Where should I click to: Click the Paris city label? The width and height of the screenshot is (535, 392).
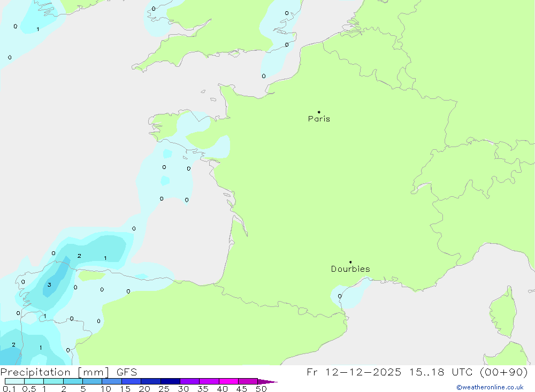(319, 119)
